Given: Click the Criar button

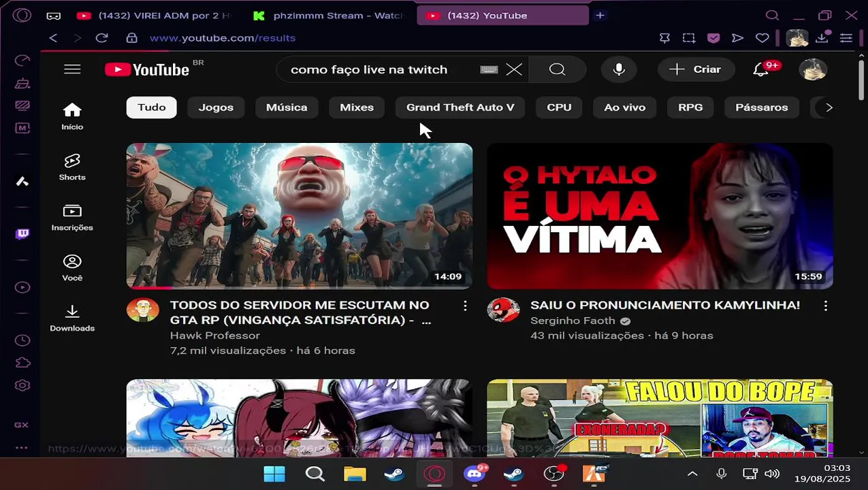Looking at the screenshot, I should [696, 69].
